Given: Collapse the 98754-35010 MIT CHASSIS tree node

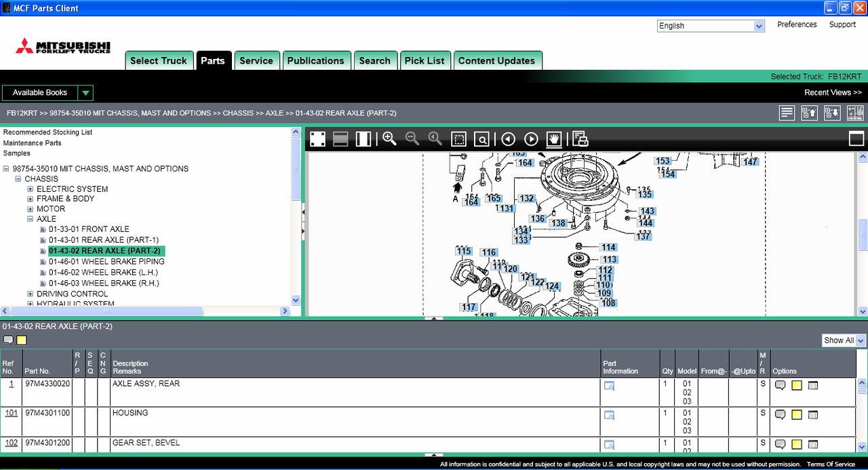Looking at the screenshot, I should 6,169.
